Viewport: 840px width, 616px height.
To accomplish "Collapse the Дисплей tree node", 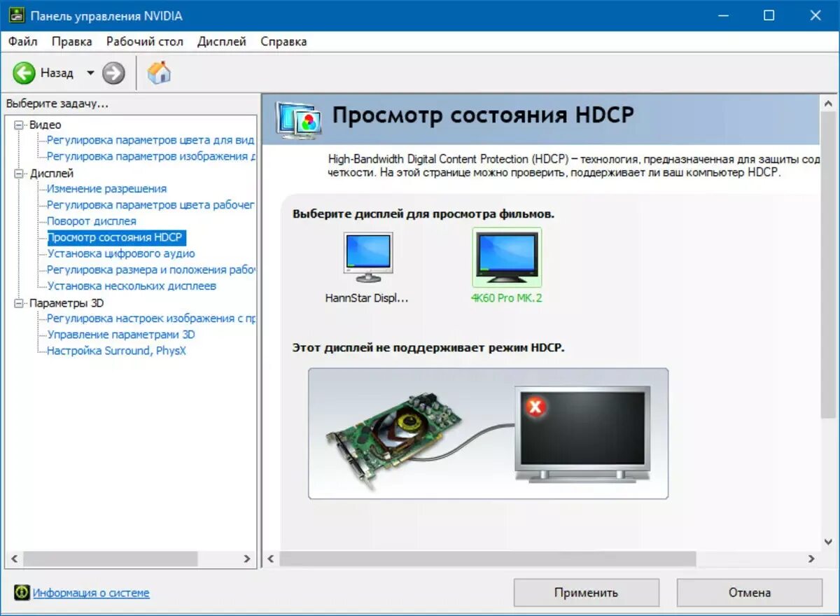I will point(19,173).
